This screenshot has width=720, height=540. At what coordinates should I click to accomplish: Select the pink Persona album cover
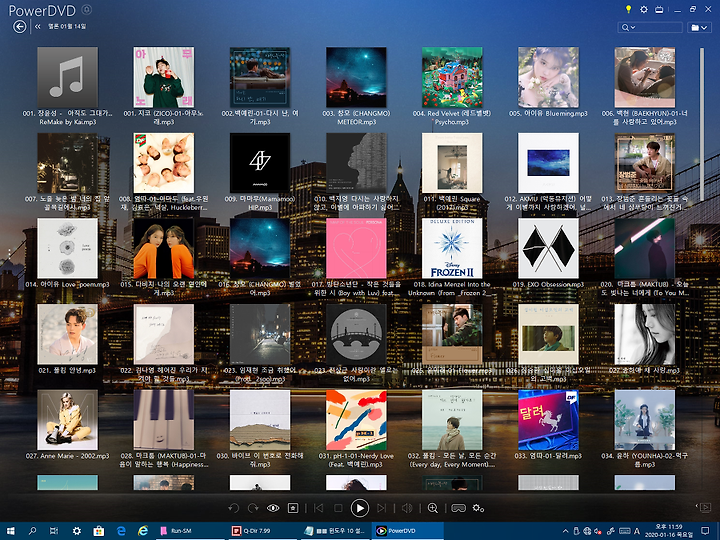(x=356, y=248)
